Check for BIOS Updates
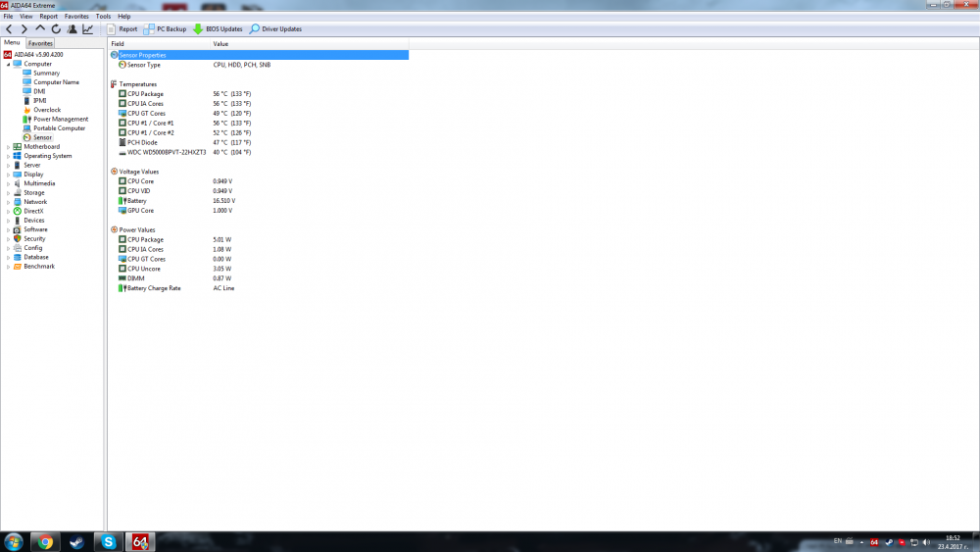The image size is (980, 552). click(x=218, y=28)
